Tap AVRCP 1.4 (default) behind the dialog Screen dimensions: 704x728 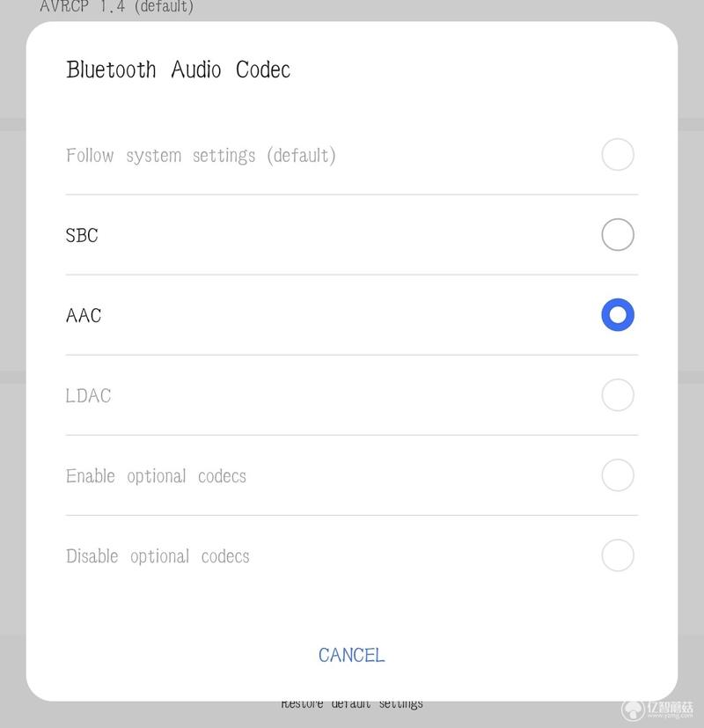[116, 7]
